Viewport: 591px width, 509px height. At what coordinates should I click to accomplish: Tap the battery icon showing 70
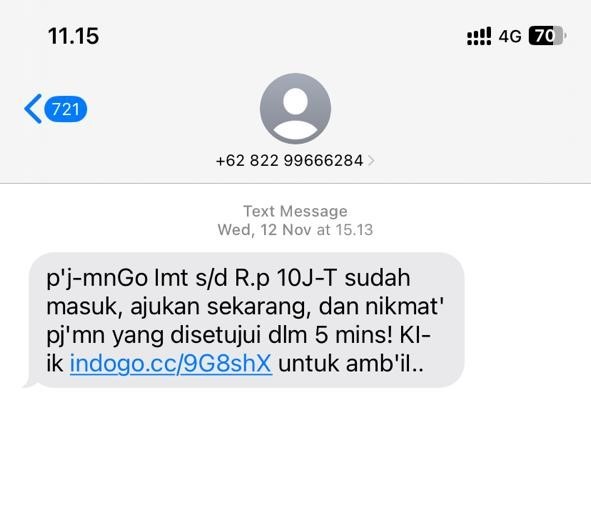coord(547,36)
